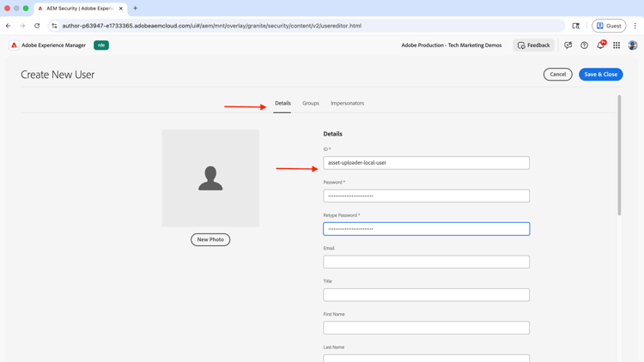Open the notifications bell icon
The height and width of the screenshot is (362, 644).
(600, 45)
